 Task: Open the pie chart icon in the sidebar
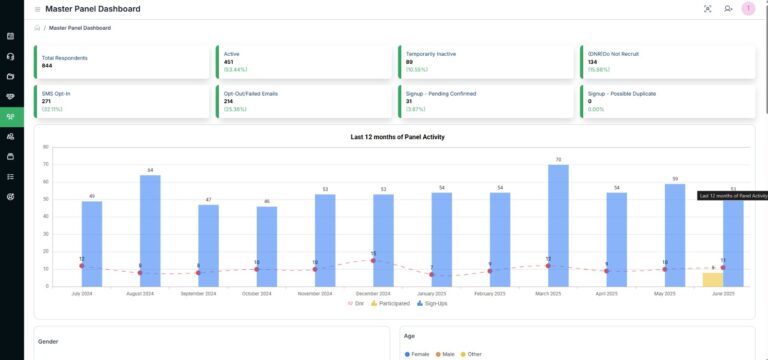[11, 197]
